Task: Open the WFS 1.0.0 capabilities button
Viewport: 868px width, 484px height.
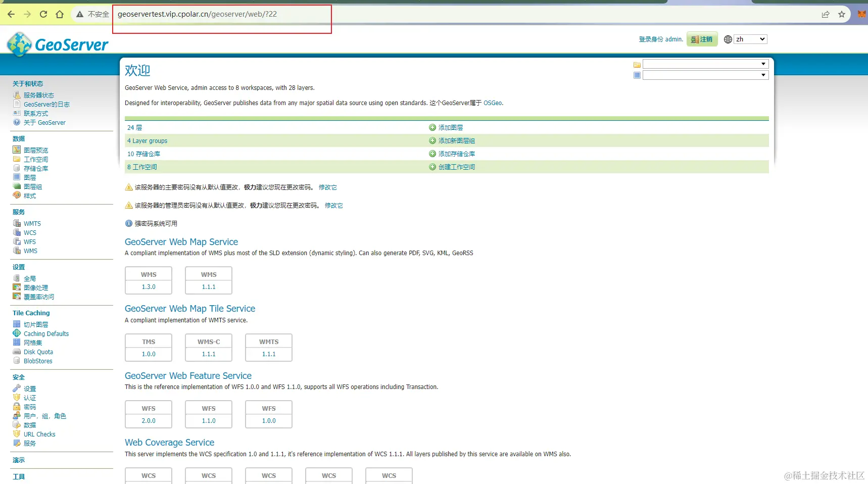Action: click(x=269, y=414)
